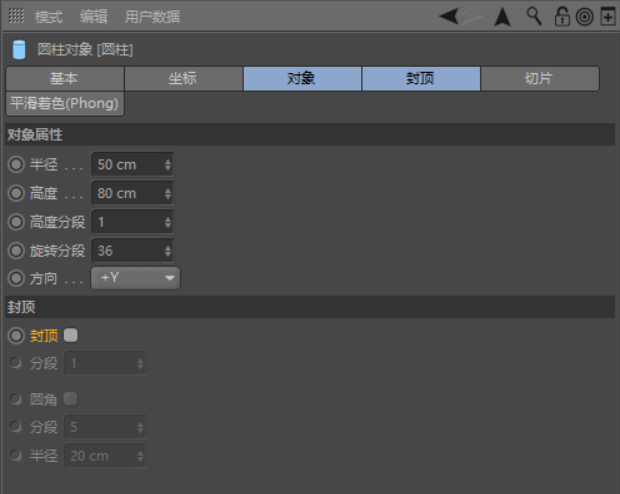Switch to the 基本 tab
The image size is (620, 494).
pos(65,78)
